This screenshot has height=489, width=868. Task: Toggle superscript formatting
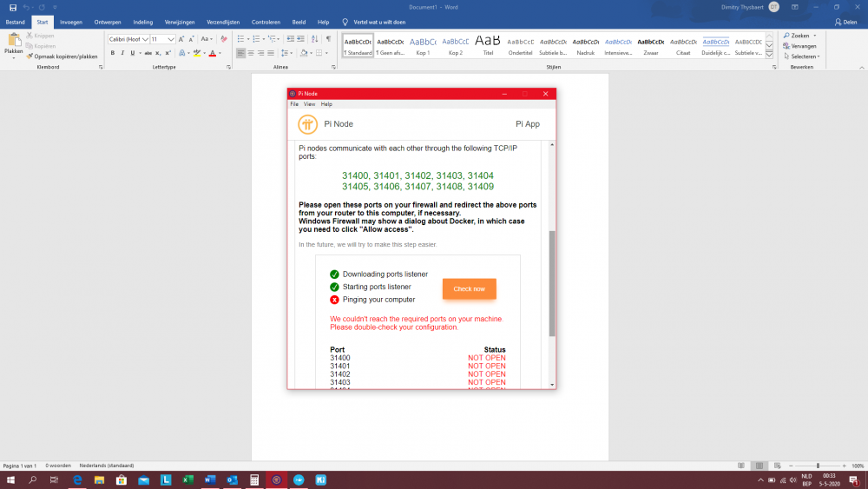point(168,53)
